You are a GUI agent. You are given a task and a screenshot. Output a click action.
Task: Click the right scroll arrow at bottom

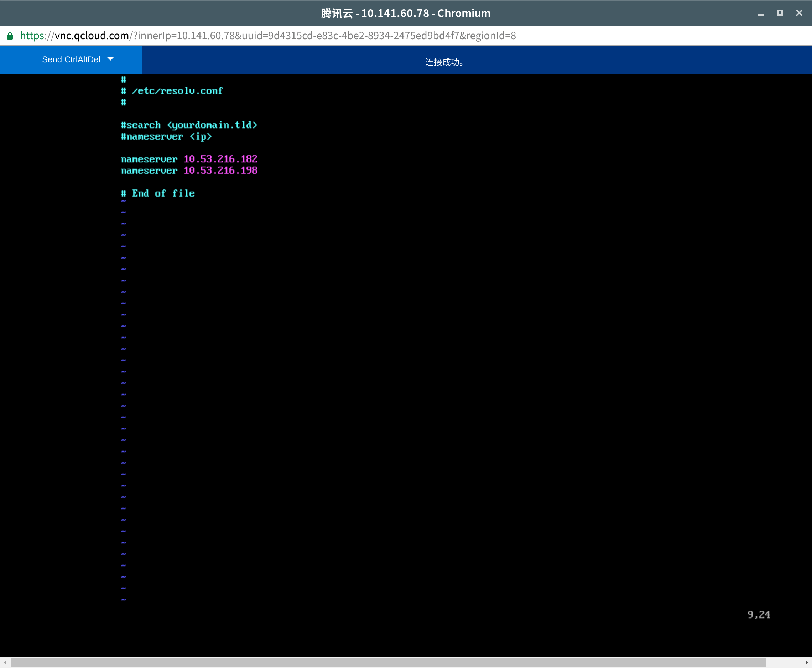click(x=807, y=663)
